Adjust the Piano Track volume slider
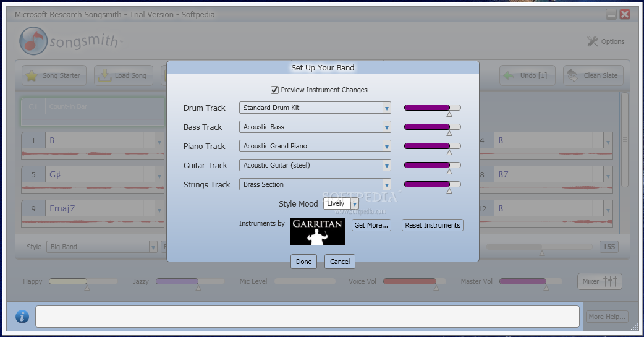This screenshot has height=337, width=644. [433, 146]
